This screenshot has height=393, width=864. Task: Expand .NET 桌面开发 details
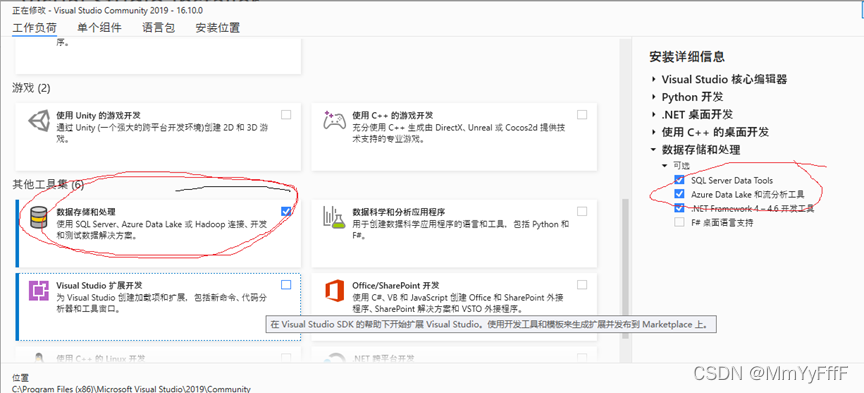[x=654, y=115]
